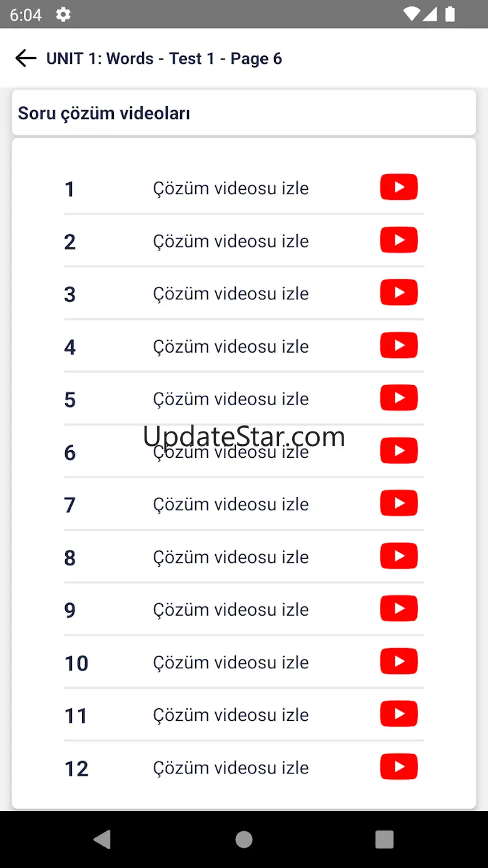Open YouTube video for question 4
This screenshot has width=488, height=868.
[x=399, y=345]
